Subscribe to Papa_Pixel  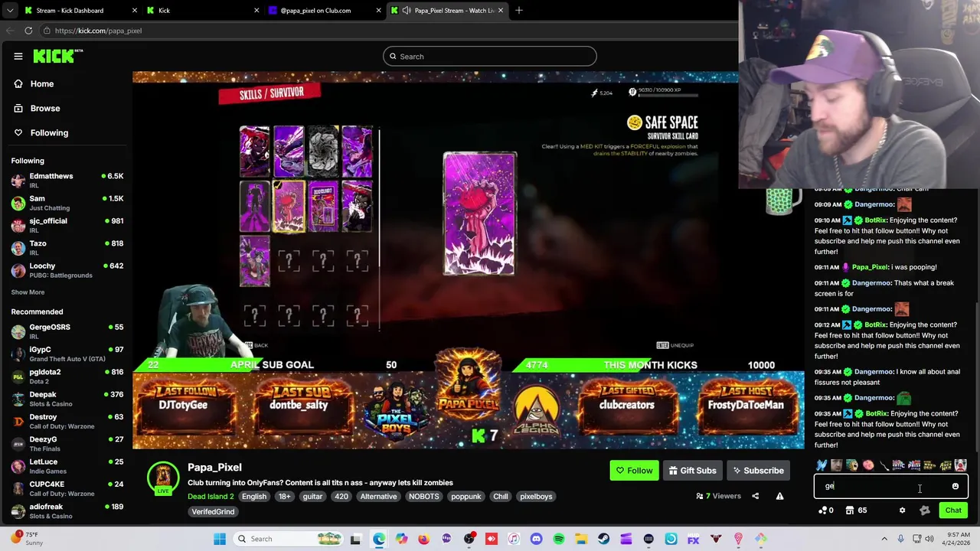pos(757,471)
